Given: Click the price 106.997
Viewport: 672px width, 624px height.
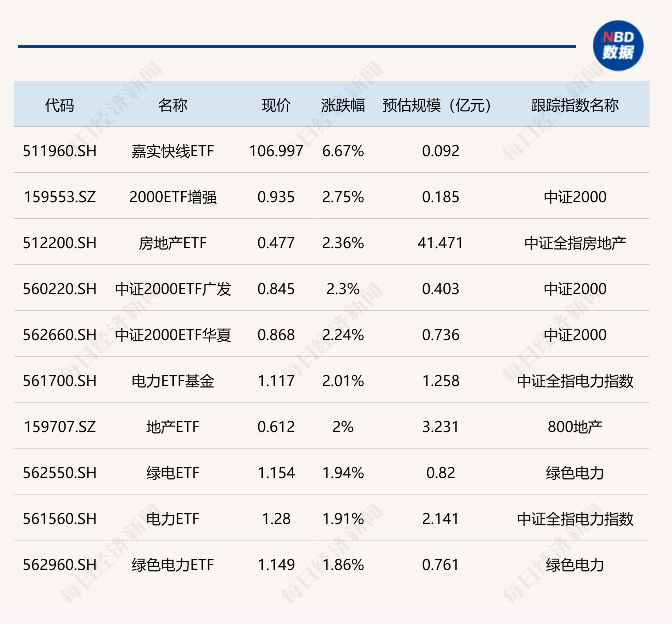Looking at the screenshot, I should (276, 151).
